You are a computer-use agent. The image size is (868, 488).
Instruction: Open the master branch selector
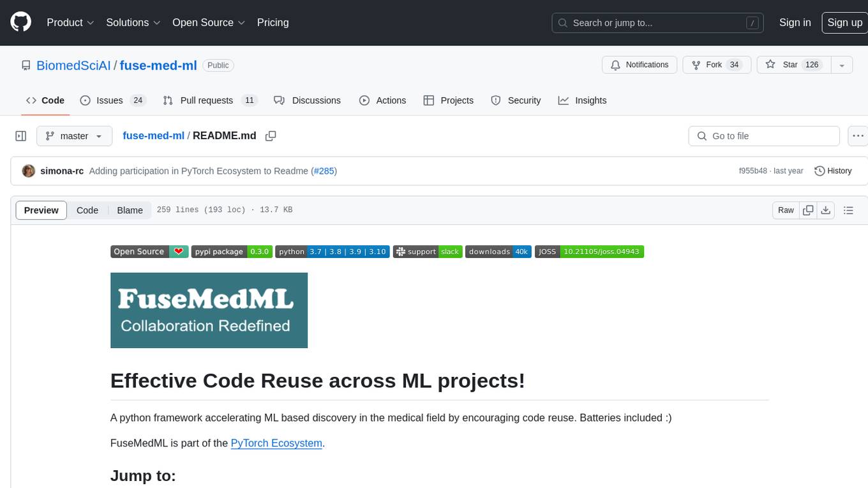tap(74, 136)
